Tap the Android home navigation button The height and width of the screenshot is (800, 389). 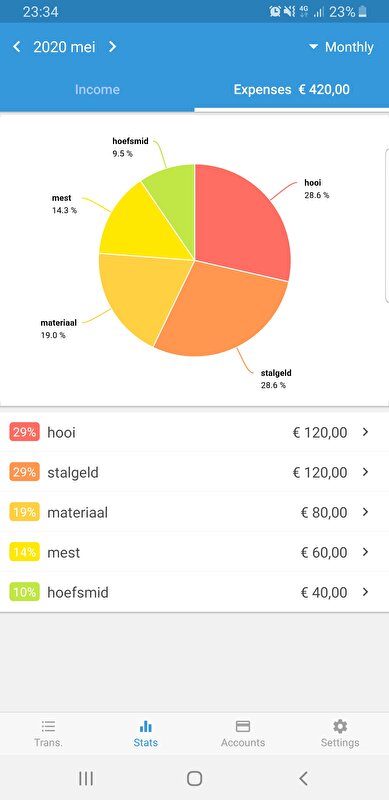point(194,778)
